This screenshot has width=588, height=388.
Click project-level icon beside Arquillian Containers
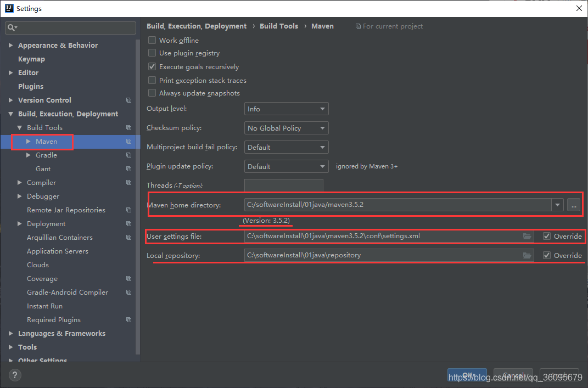128,237
